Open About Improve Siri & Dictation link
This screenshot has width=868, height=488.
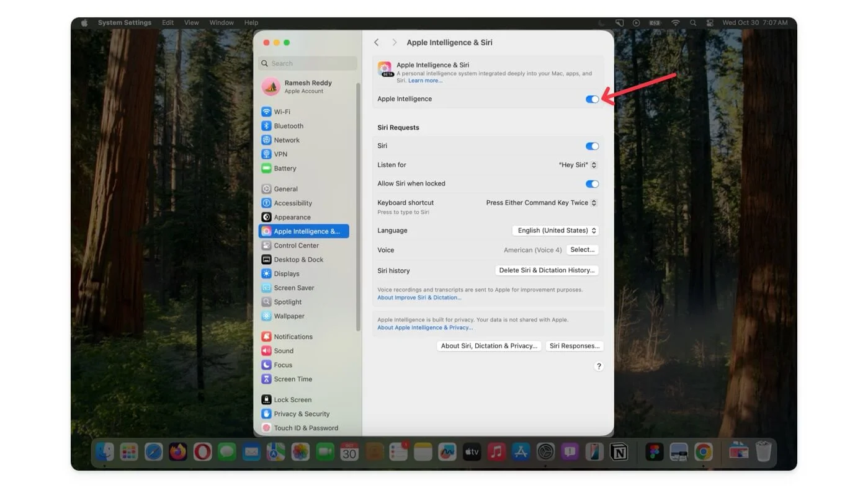point(419,298)
